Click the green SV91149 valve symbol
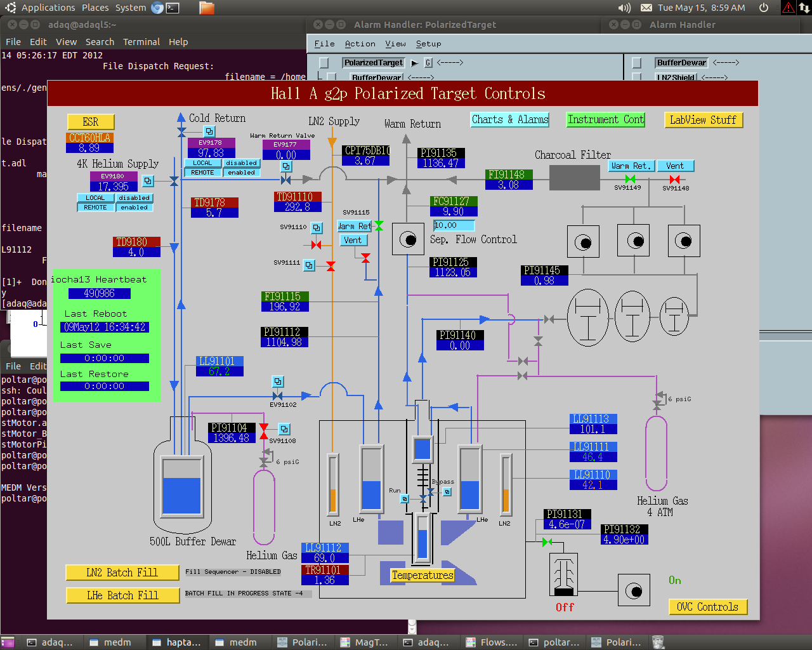Viewport: 812px width, 650px height. 630,180
